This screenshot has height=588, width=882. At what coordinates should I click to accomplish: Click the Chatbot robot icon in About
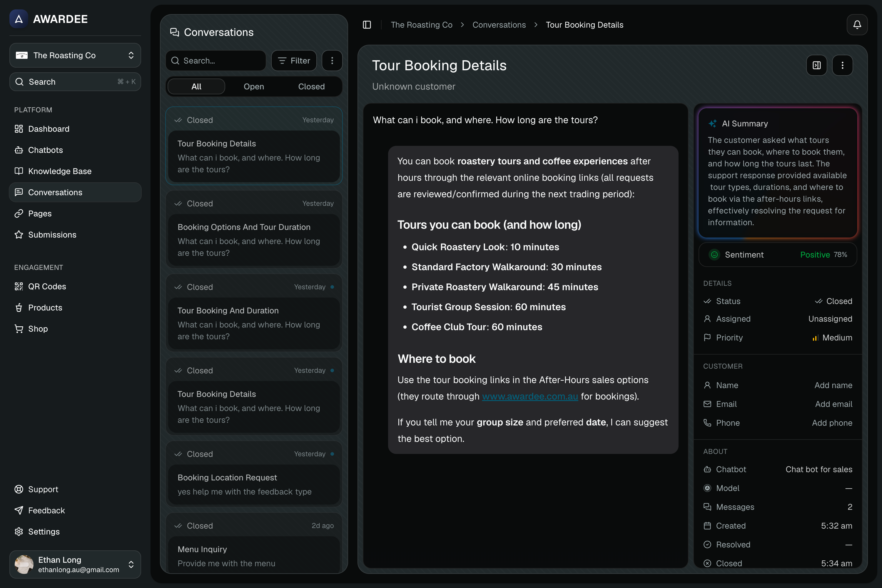(707, 470)
